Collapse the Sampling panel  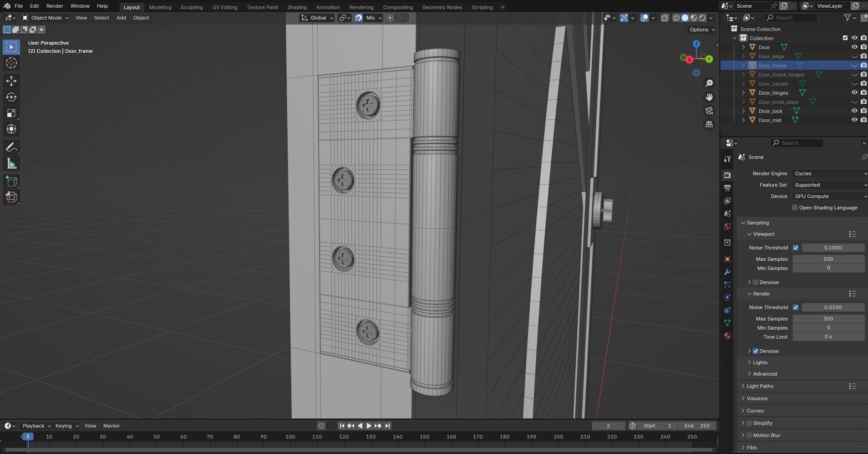757,223
